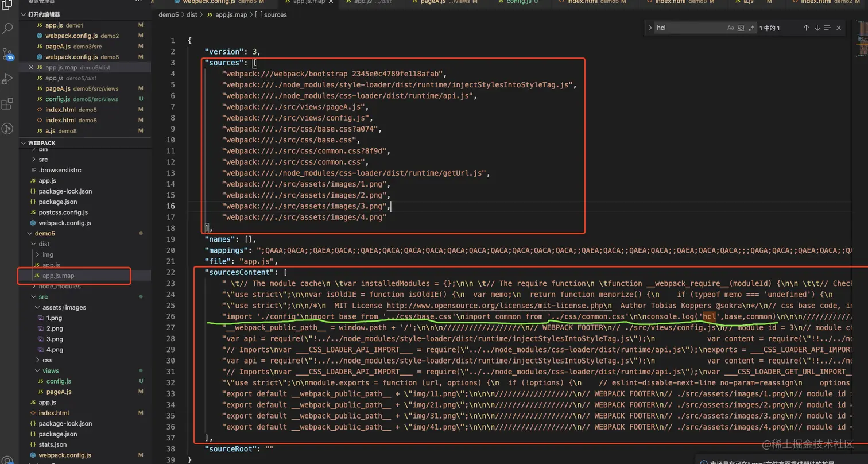Expand the img folder under dist

coord(85,254)
